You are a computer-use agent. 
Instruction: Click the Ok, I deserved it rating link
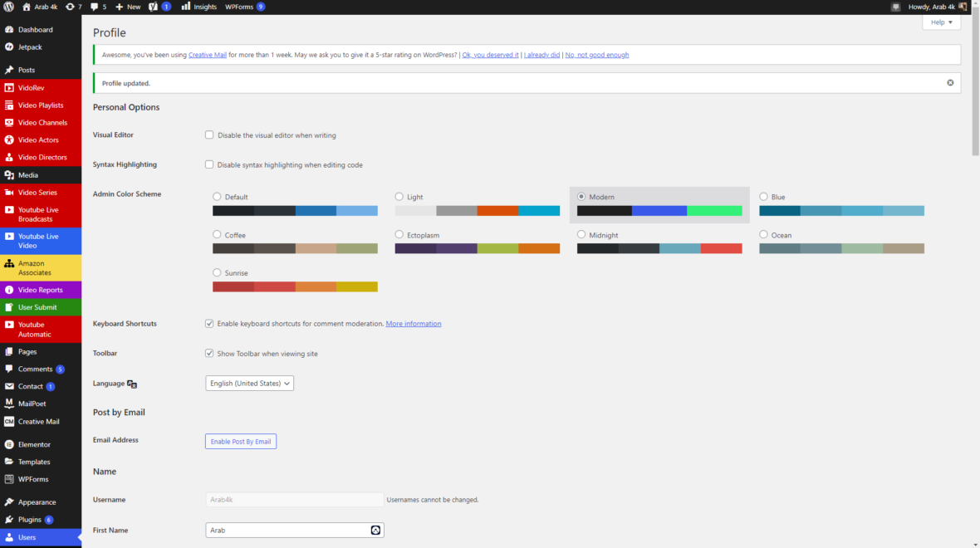coord(490,54)
